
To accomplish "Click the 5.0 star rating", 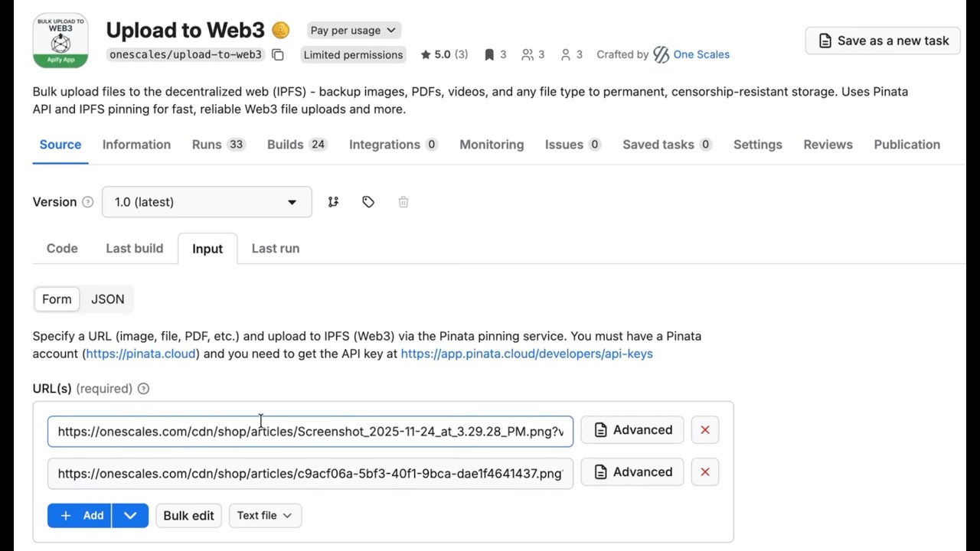I will [x=444, y=54].
